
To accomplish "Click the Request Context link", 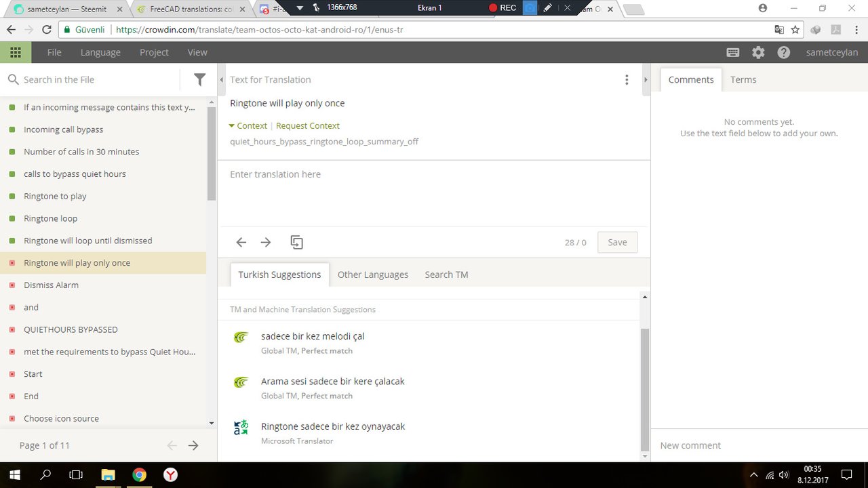I will [307, 125].
